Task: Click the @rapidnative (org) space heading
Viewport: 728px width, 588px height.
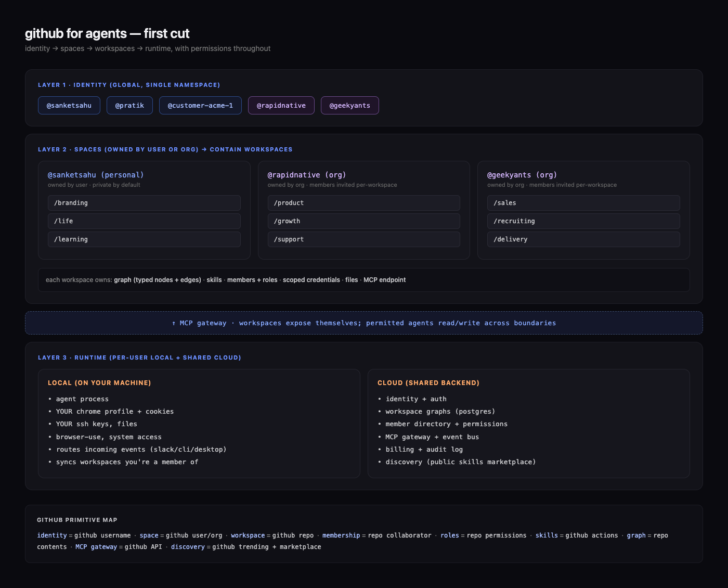Action: point(307,175)
